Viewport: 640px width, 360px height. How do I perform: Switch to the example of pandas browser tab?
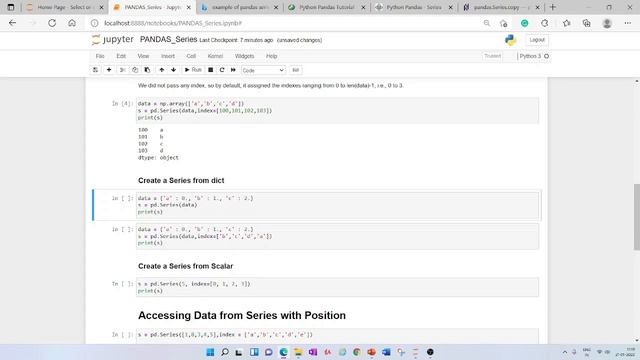coord(239,7)
